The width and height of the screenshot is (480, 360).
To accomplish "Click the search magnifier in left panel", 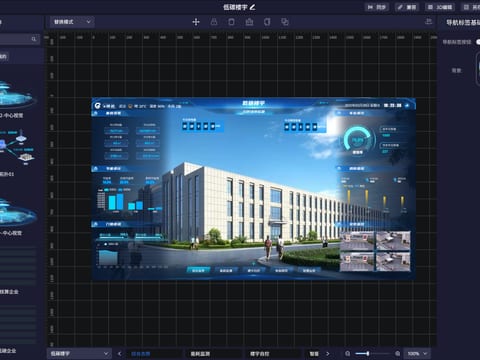I will (x=34, y=39).
